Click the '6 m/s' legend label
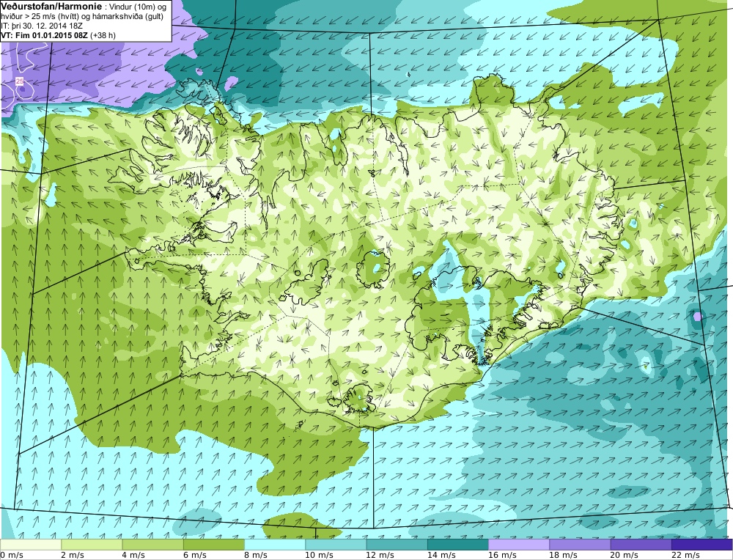Screen dimensions: 733x560 [x=195, y=555]
